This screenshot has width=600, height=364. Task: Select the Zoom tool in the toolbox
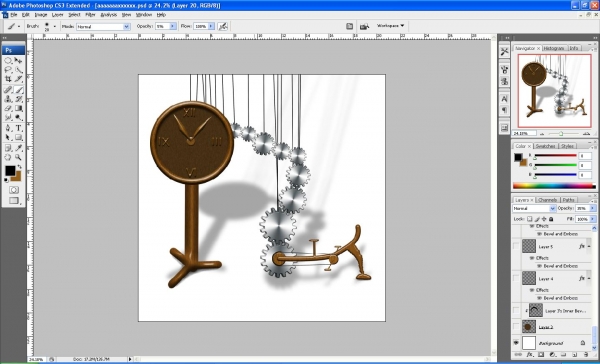click(18, 157)
